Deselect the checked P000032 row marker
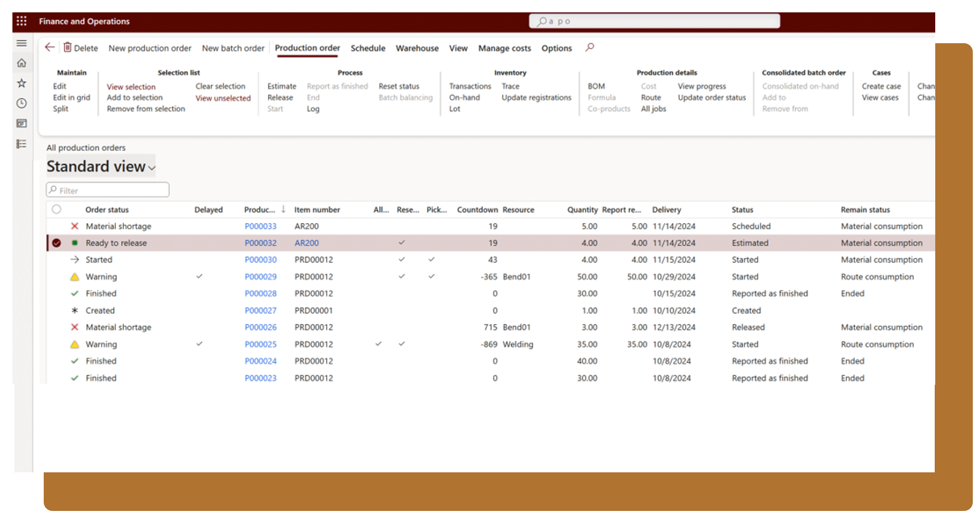 click(57, 243)
